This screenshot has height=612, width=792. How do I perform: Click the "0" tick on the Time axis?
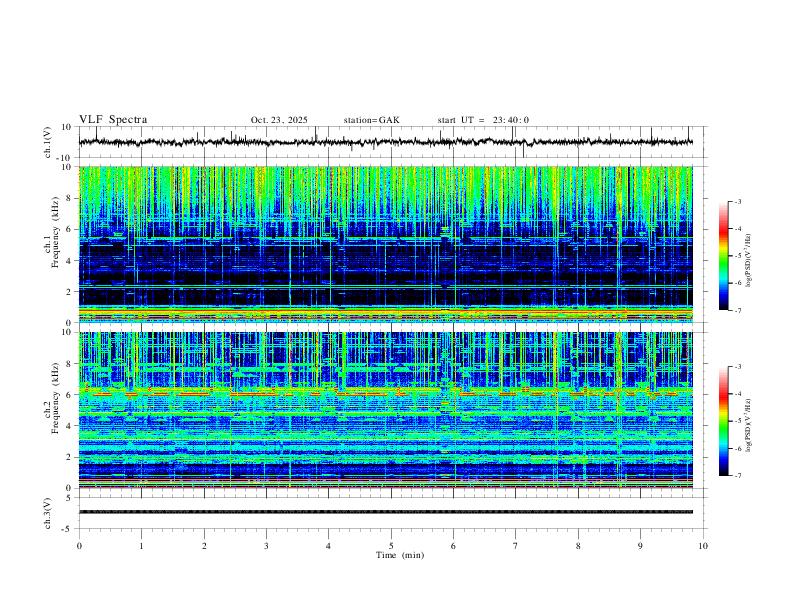tap(79, 546)
